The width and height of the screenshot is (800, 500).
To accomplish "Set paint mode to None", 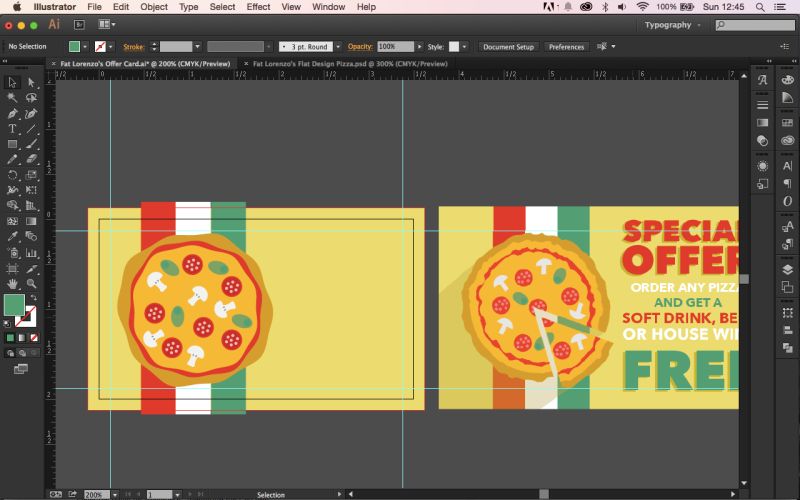I will point(34,338).
